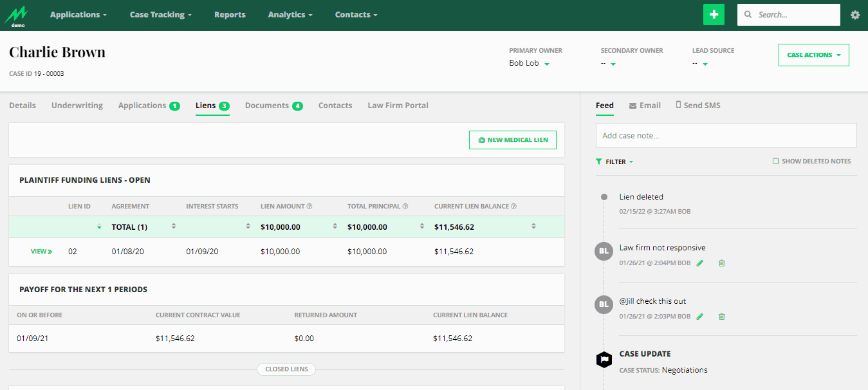Open the Case Tracking menu
Screen dimensions: 868x390
(161, 15)
